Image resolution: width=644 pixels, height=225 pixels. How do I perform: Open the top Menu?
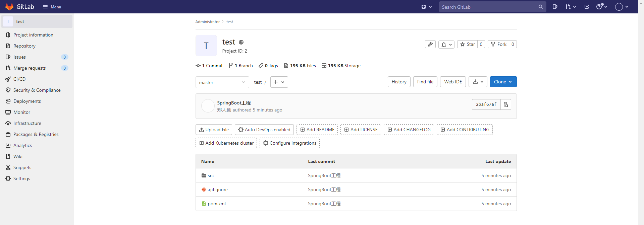pyautogui.click(x=52, y=7)
